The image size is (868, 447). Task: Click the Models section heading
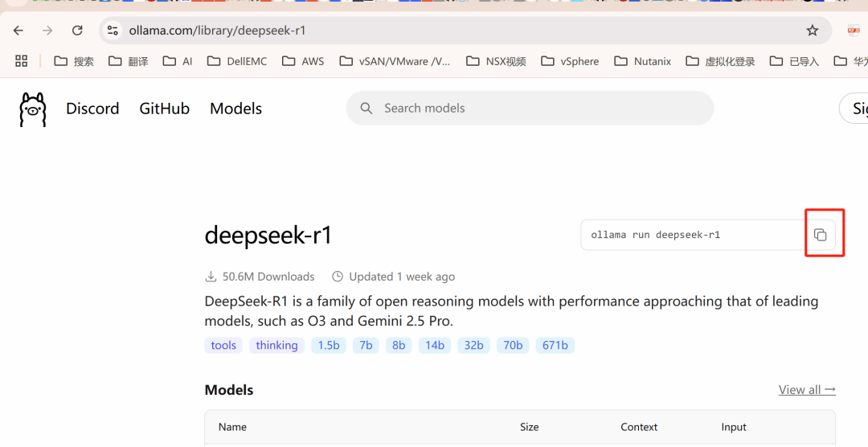[228, 390]
